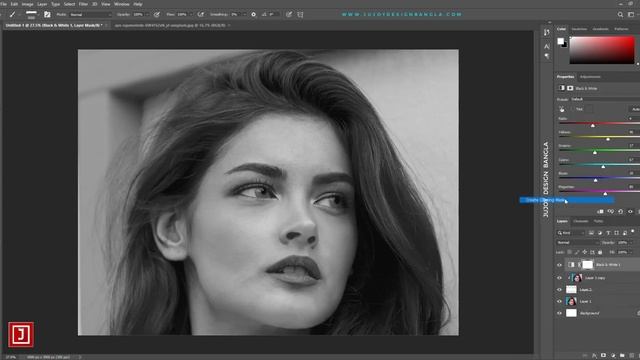Open the Help menu

138,4
